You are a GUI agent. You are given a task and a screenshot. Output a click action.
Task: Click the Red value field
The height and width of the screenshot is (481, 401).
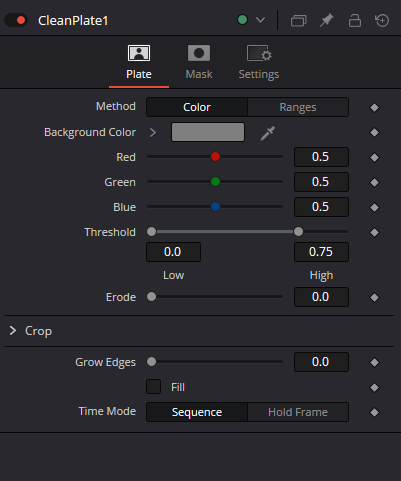click(321, 157)
